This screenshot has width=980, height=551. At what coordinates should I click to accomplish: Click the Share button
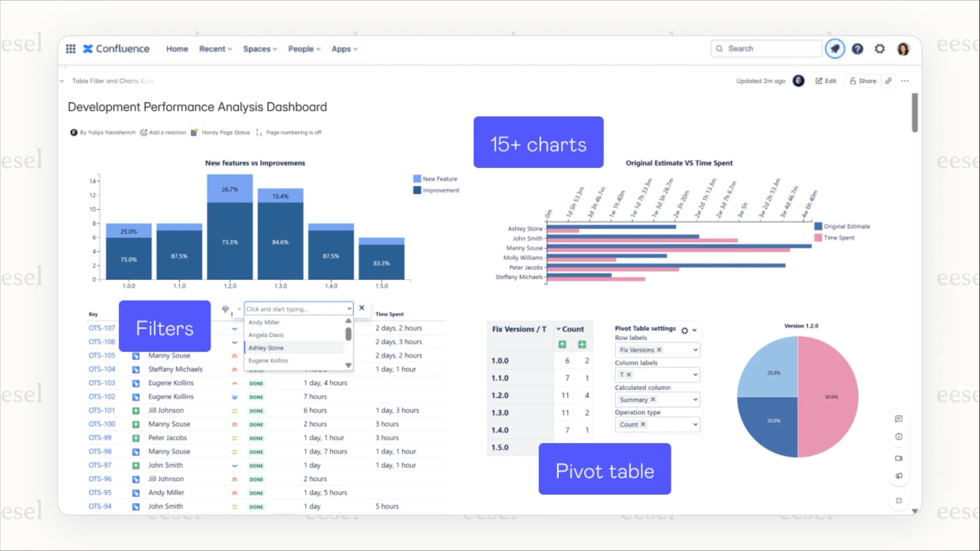[x=863, y=81]
